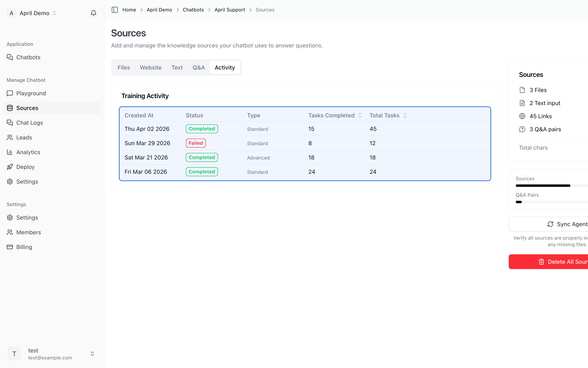Switch to the Files tab
The width and height of the screenshot is (588, 368).
tap(124, 67)
